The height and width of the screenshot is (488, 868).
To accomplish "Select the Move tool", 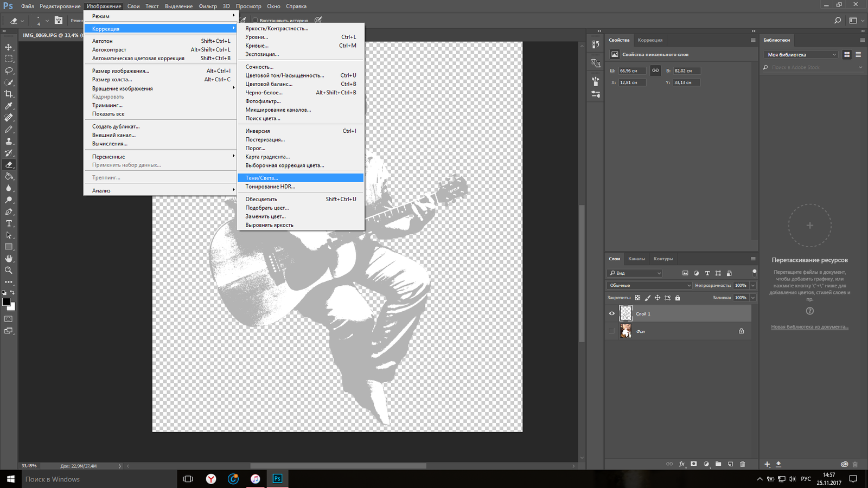I will click(9, 47).
